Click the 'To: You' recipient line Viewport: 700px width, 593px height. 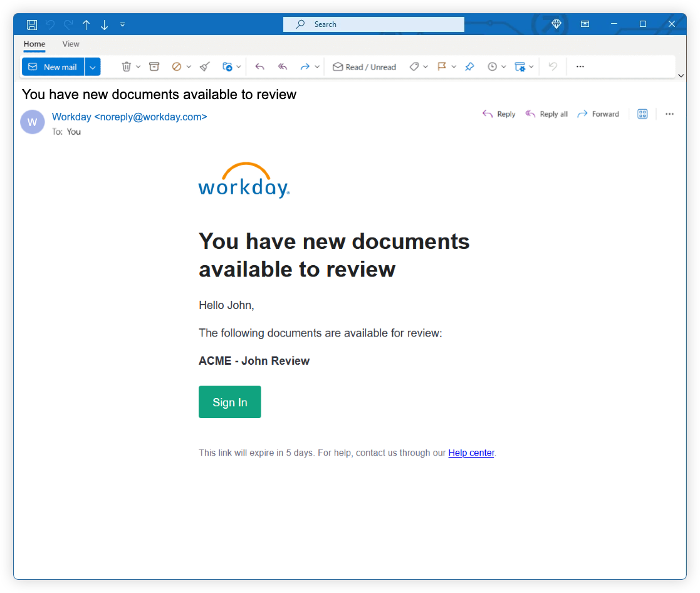[x=66, y=132]
